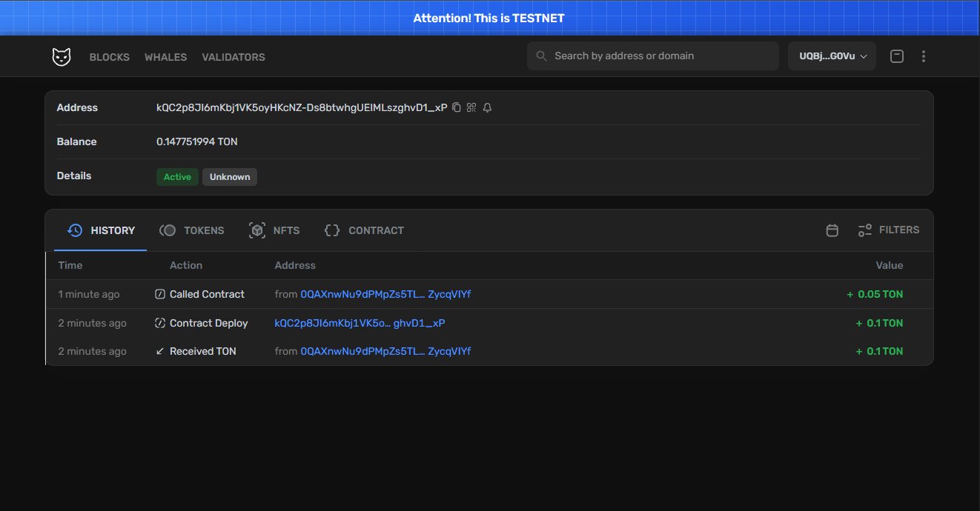The height and width of the screenshot is (511, 980).
Task: Open the FILTERS control
Action: pyautogui.click(x=888, y=230)
